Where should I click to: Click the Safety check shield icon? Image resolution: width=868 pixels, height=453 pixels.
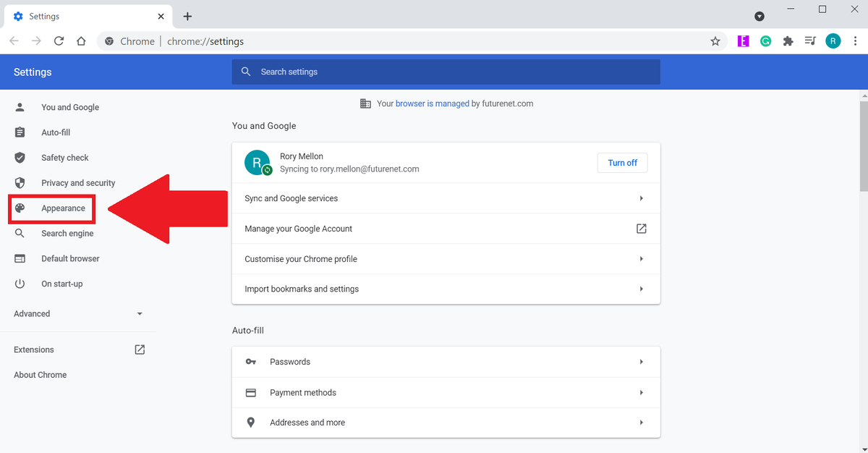pos(20,157)
